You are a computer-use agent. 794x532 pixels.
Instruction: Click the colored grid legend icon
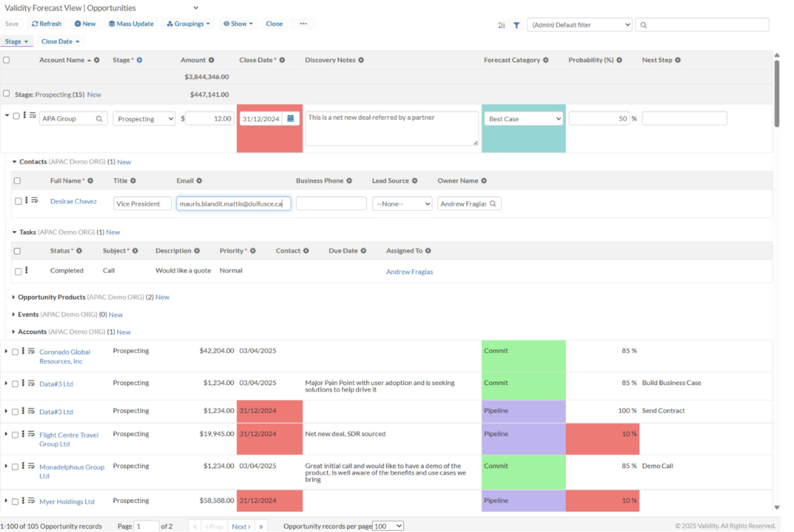[501, 24]
